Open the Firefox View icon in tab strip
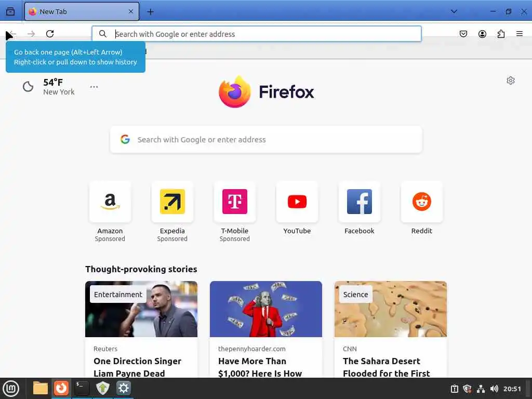The image size is (532, 399). pyautogui.click(x=10, y=11)
